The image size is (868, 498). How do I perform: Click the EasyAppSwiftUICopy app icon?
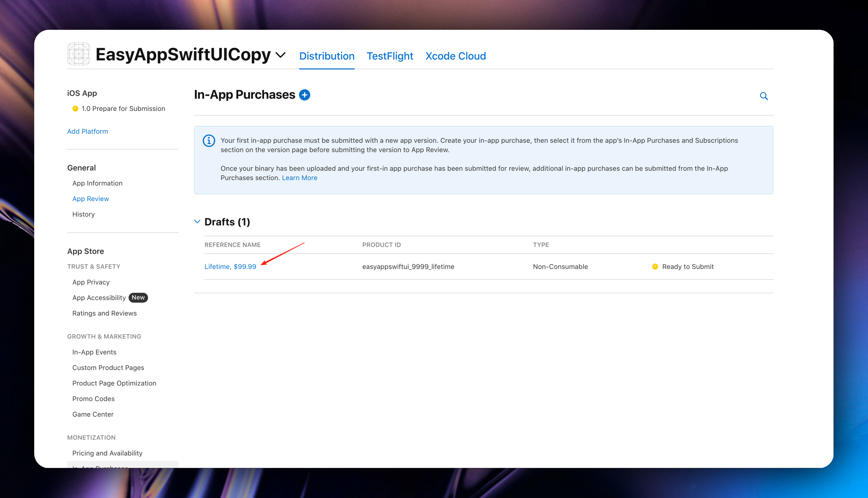coord(79,54)
